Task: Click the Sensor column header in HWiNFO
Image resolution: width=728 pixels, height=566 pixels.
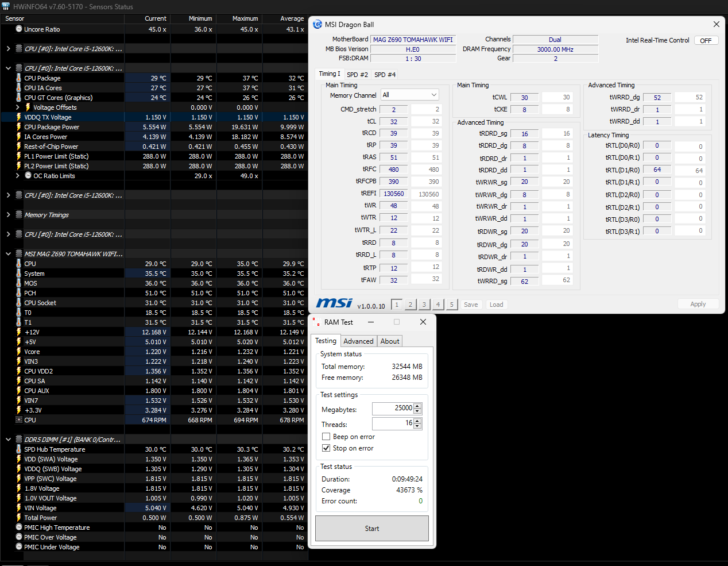Action: pyautogui.click(x=62, y=18)
